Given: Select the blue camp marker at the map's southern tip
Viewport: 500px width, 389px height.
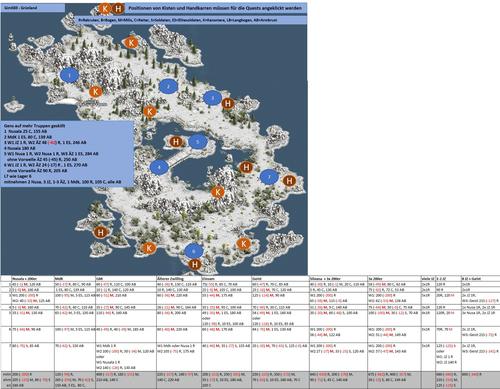Looking at the screenshot, I should point(193,251).
